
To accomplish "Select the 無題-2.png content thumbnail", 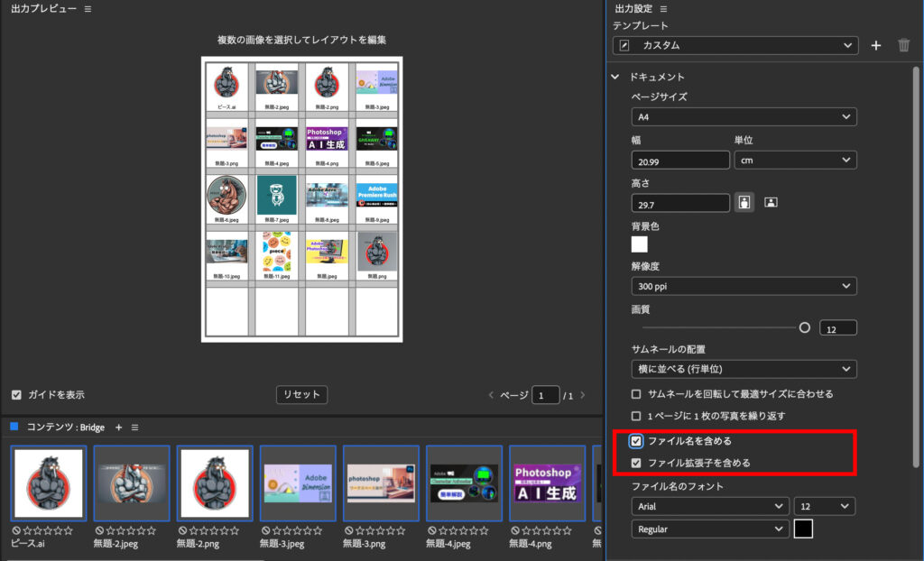I will 215,483.
